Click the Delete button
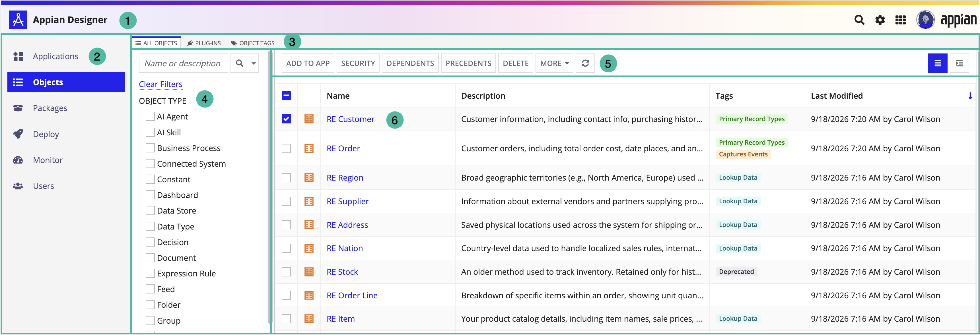980x335 pixels. coord(516,63)
